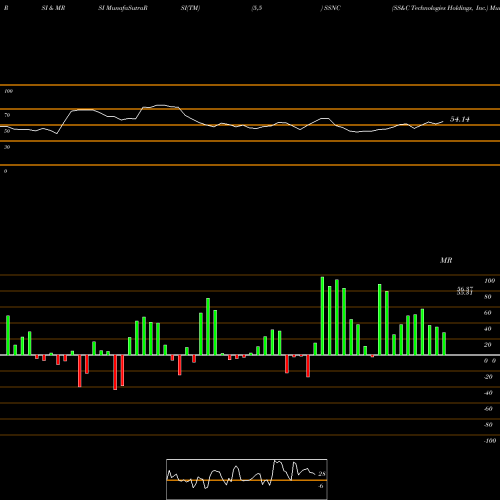
Task: Click the 50 level label on RSI axis
Action: coord(7,131)
